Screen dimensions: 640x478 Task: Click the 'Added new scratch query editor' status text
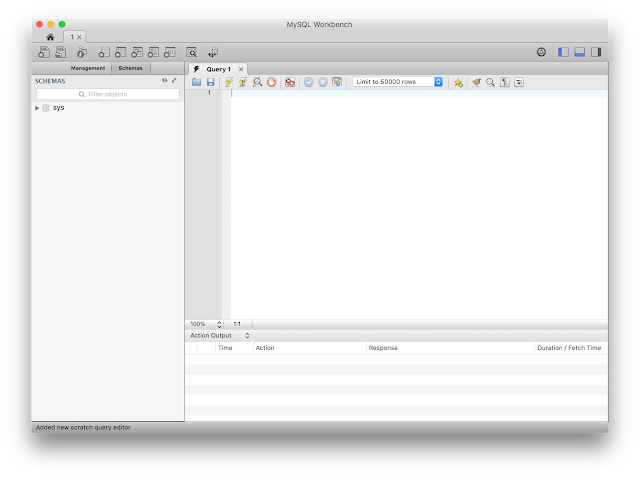(x=83, y=427)
